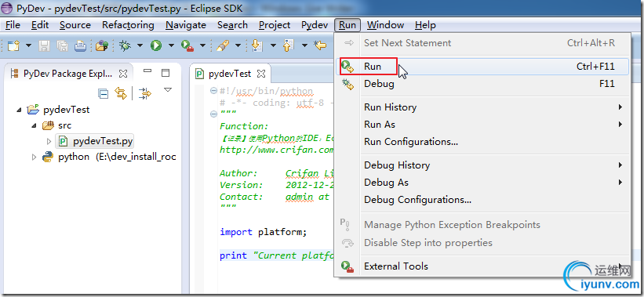Screen dimensions: 644x297
Task: Expand the python interpreter tree node
Action: click(34, 157)
